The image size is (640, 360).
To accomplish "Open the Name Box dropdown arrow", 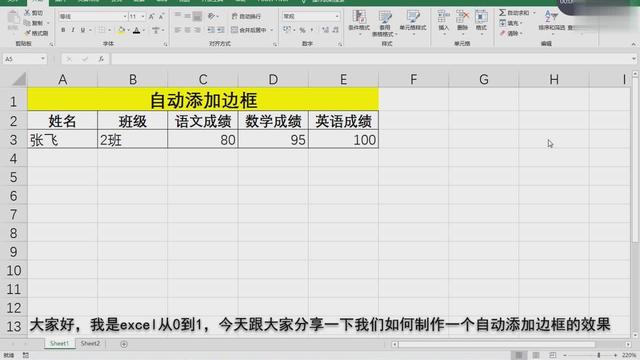I will click(x=43, y=59).
